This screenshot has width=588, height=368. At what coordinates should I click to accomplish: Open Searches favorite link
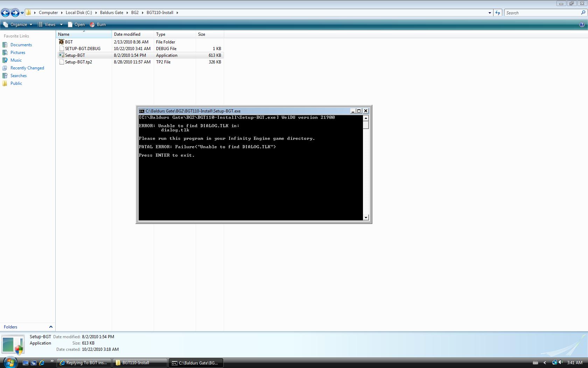tap(19, 76)
